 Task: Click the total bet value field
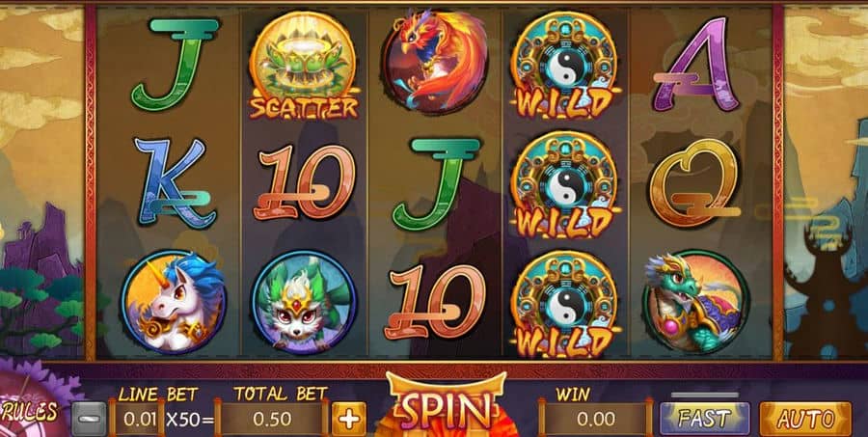tap(271, 419)
